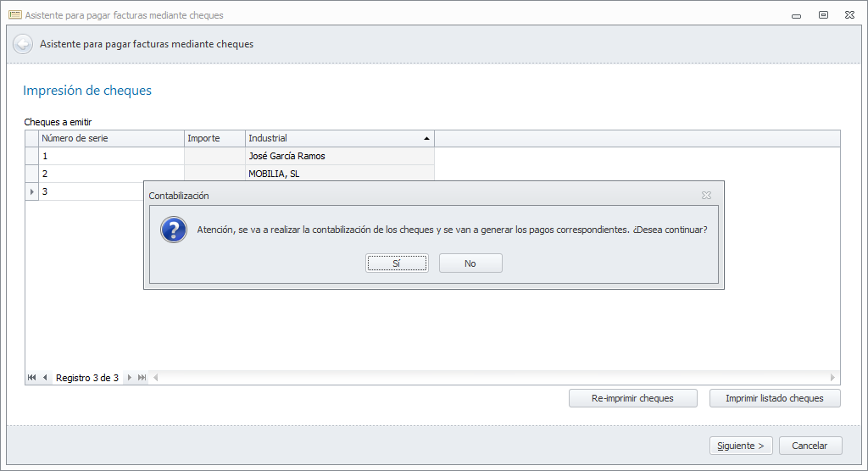
Task: Click the back arrow wizard icon
Action: tap(23, 44)
